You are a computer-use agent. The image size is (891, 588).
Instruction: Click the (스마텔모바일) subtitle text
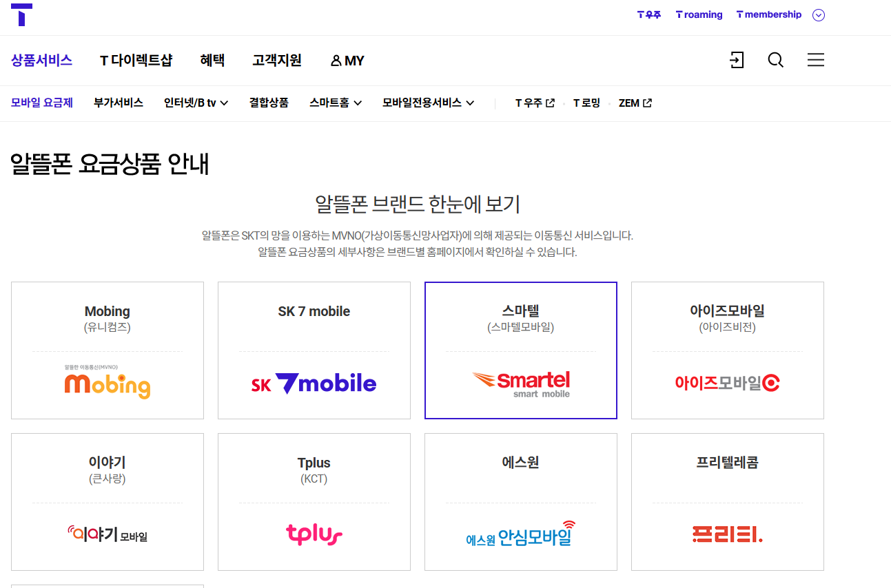click(521, 328)
